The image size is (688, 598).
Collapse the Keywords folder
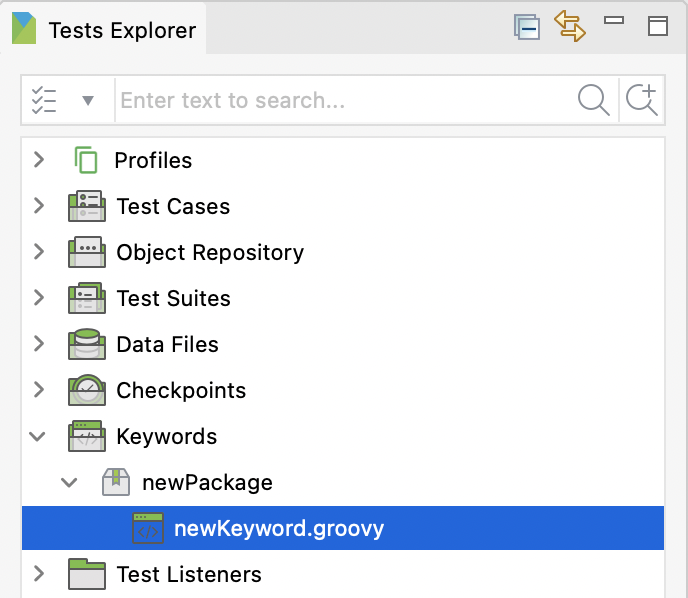39,436
